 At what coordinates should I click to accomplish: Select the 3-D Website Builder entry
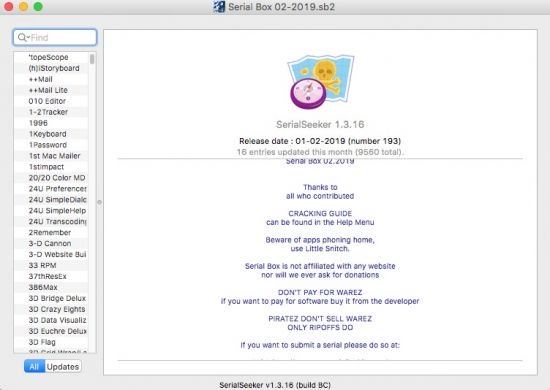pos(51,254)
